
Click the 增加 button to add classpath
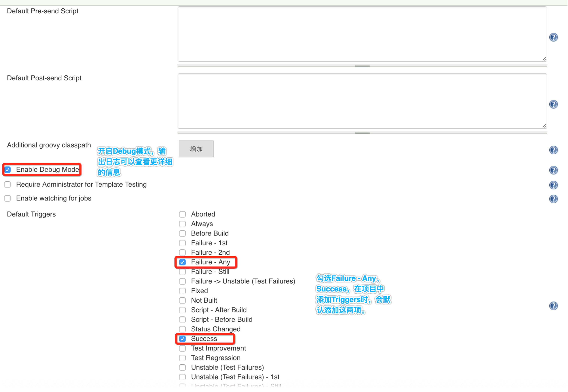click(x=196, y=149)
